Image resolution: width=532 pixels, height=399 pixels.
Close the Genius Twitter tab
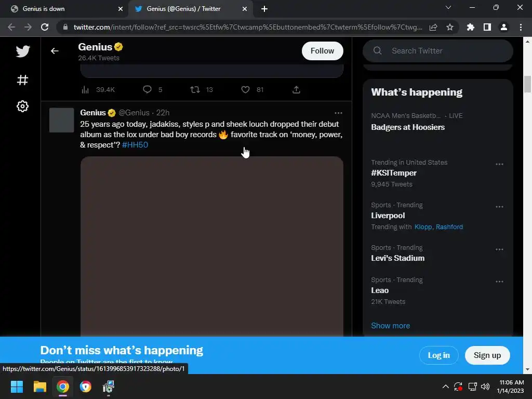[245, 9]
